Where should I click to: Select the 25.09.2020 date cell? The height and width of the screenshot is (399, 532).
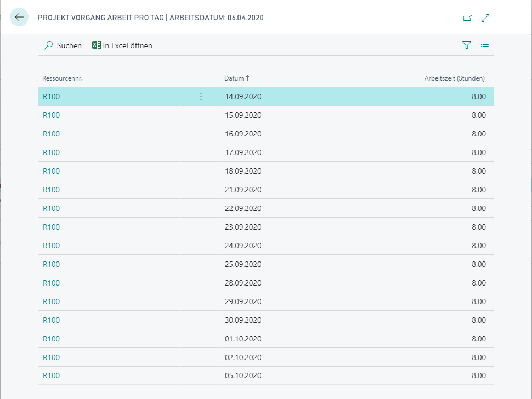tap(243, 264)
